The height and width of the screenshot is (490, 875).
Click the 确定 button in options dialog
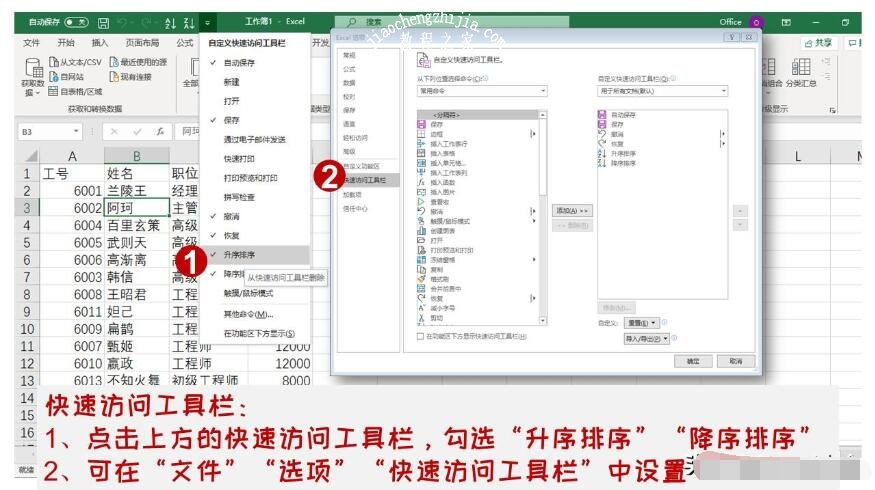coord(693,361)
